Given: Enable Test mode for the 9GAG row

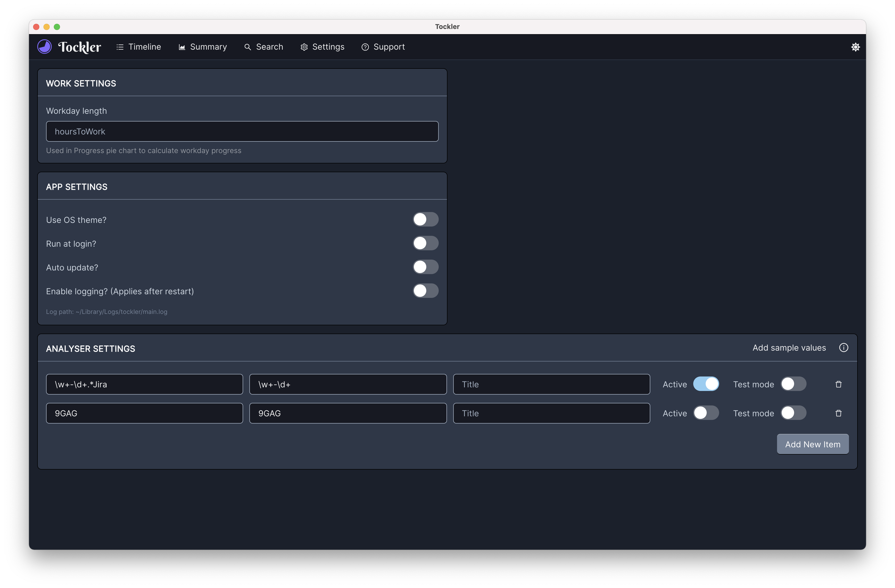Looking at the screenshot, I should 793,413.
